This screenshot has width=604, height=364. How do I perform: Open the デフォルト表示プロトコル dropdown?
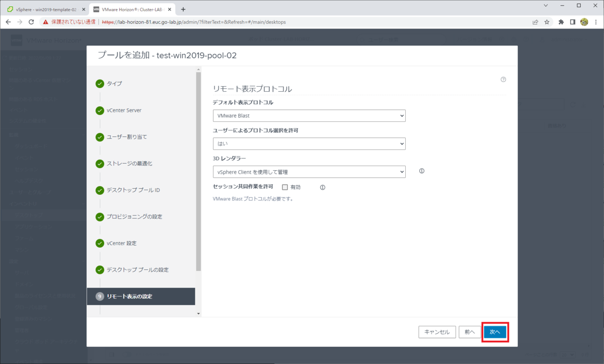point(309,116)
